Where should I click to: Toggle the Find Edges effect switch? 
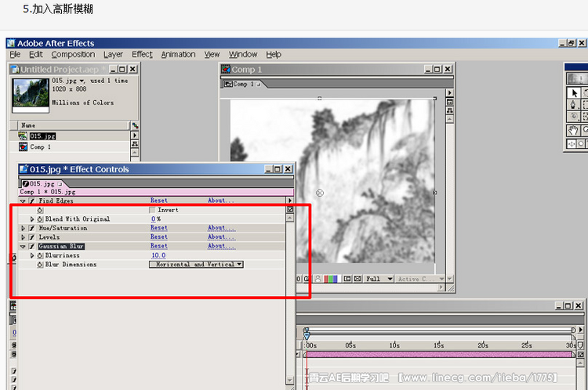pyautogui.click(x=32, y=200)
